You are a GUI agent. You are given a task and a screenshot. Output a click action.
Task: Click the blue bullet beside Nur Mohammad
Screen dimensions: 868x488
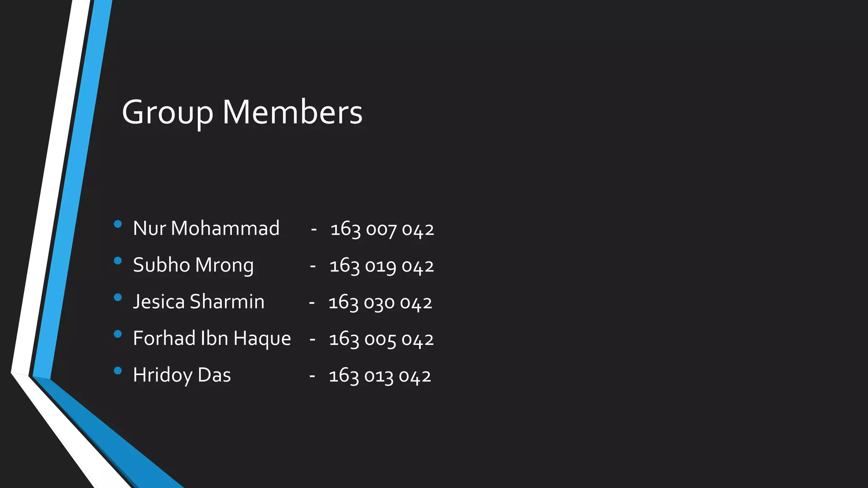tap(118, 224)
